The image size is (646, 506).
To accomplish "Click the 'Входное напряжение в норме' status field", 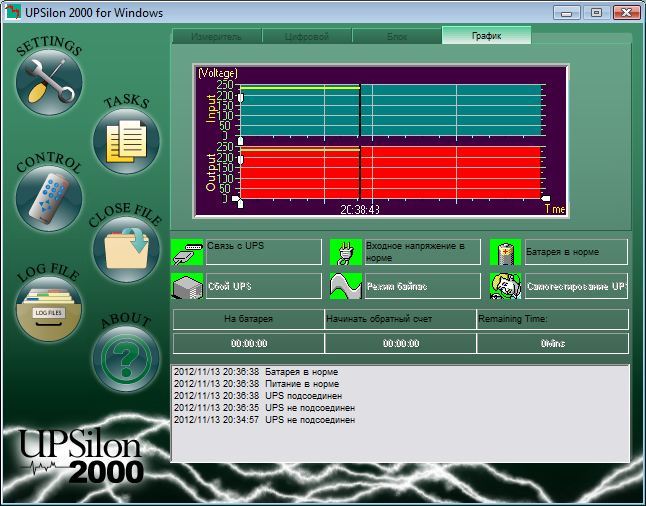I will coord(423,252).
